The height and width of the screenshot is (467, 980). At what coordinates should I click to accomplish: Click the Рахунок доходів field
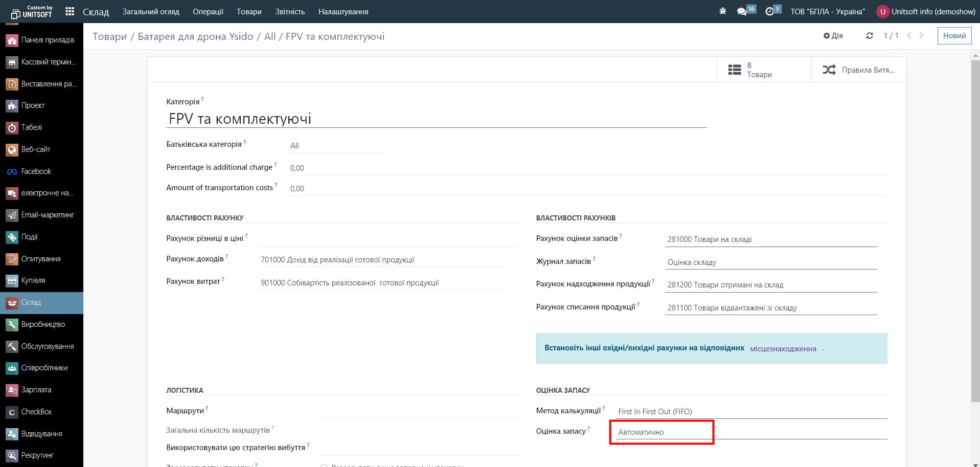[x=382, y=260]
